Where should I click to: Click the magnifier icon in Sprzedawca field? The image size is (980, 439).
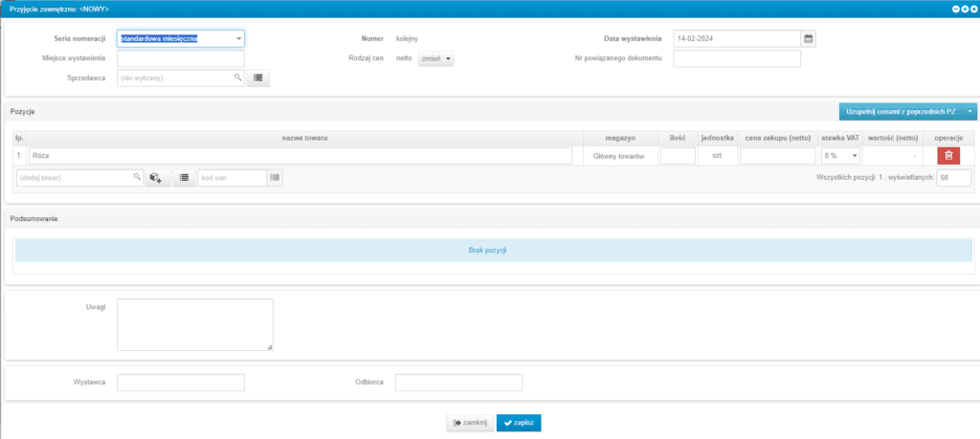pos(237,78)
